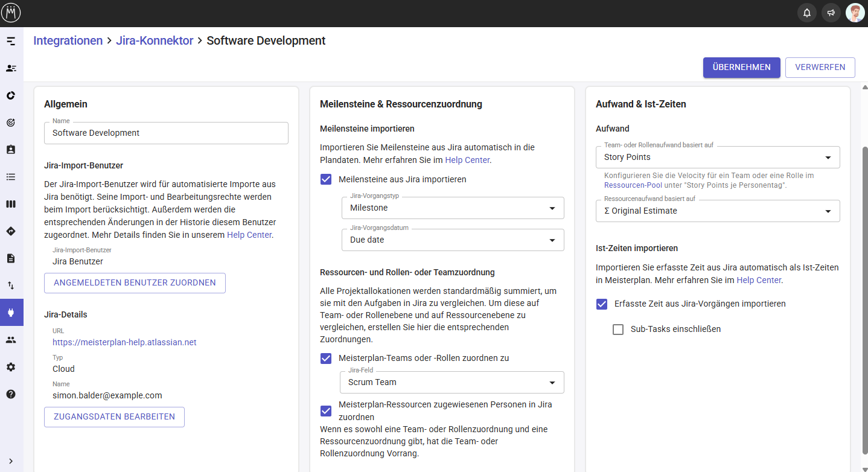
Task: Click the Meilensteine & Ressourcenzuordnung heading
Action: [x=401, y=104]
